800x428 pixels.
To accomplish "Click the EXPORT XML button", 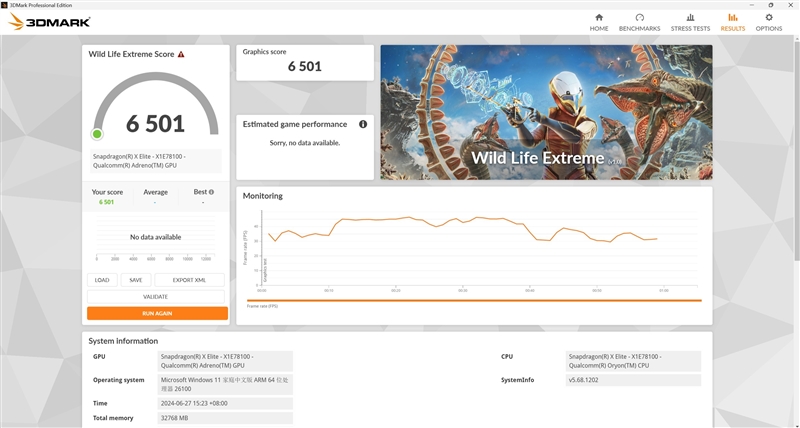I will click(x=189, y=280).
